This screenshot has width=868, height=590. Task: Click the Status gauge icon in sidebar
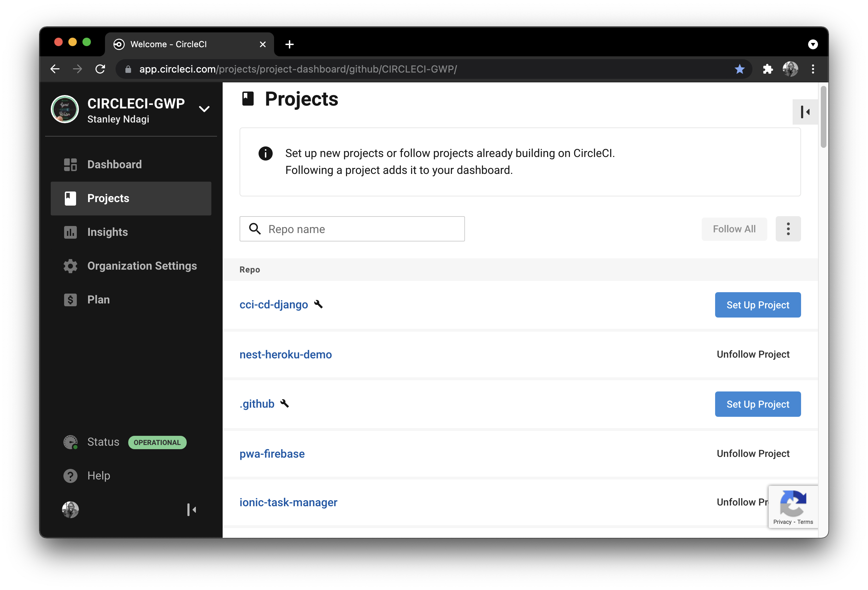70,442
